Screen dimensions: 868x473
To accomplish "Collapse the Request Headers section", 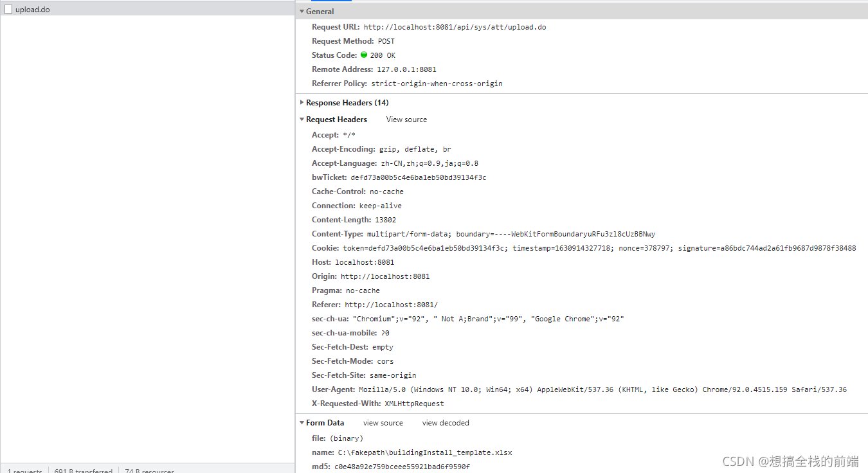I will pos(302,120).
